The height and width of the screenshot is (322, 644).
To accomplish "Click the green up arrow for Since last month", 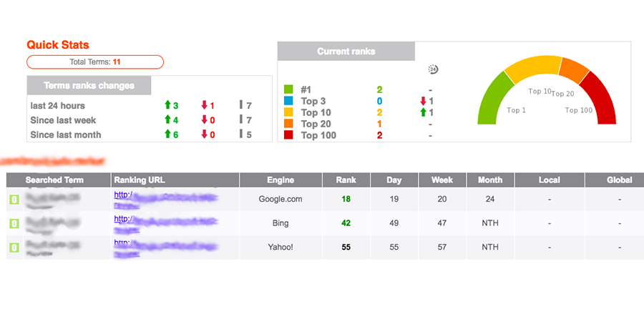I will [168, 135].
